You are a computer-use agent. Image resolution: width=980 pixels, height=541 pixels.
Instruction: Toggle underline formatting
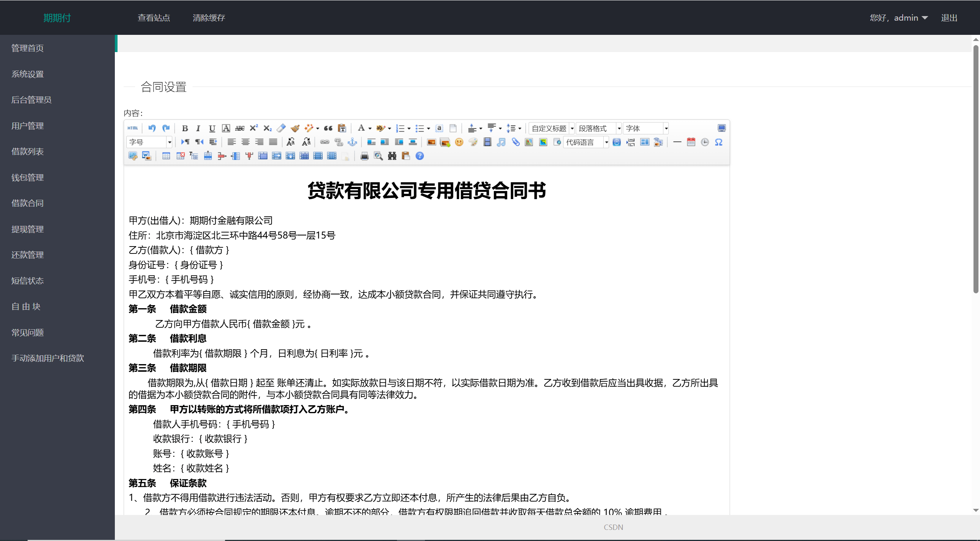tap(212, 128)
